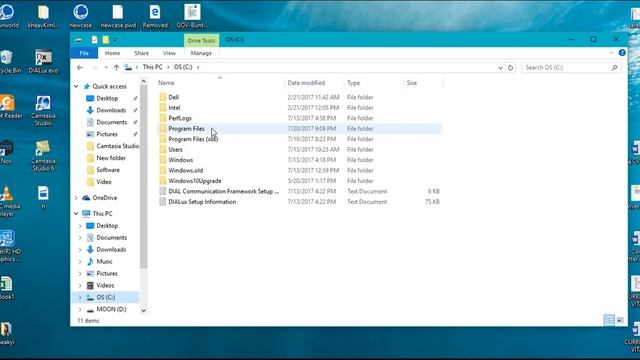
Task: Select DIAL Communication Framework Setup file
Action: pos(224,191)
